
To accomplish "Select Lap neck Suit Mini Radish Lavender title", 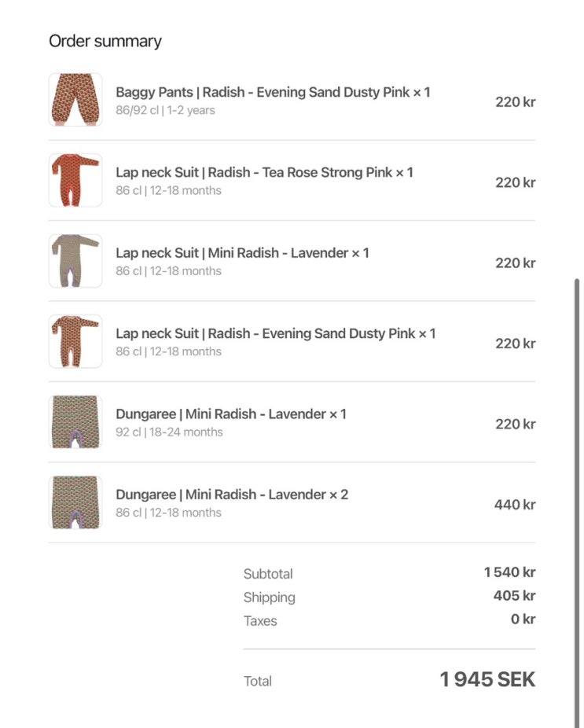I will [242, 253].
